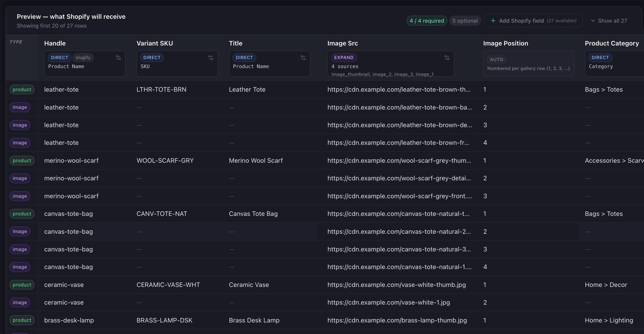Click the Leather Tote title cell
Image resolution: width=644 pixels, height=334 pixels.
click(x=247, y=89)
